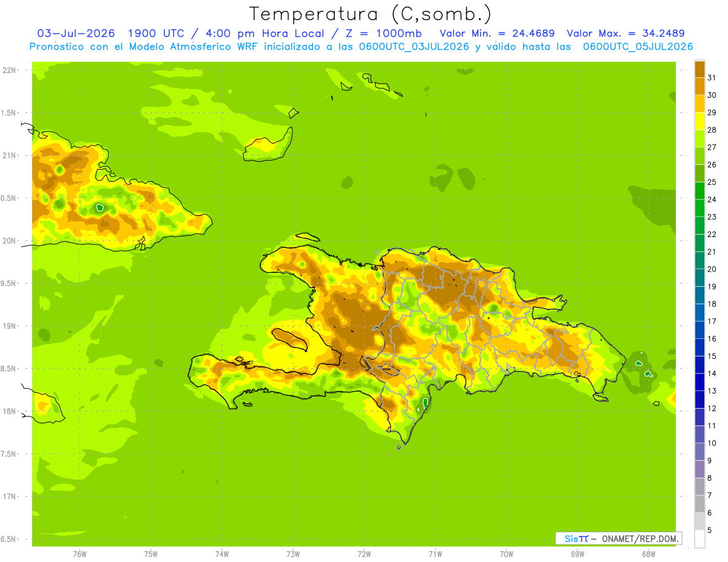The height and width of the screenshot is (562, 728).
Task: Click the "20N" latitude label
Action: [x=9, y=241]
